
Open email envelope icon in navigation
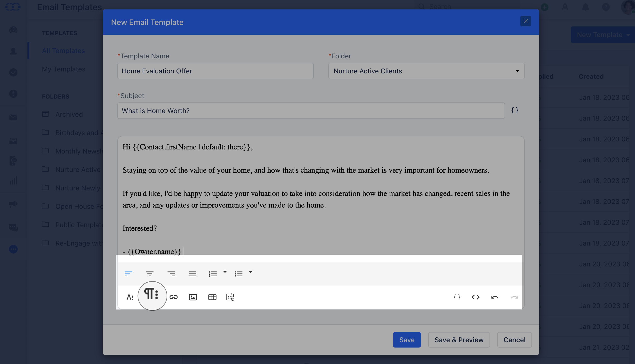click(13, 117)
